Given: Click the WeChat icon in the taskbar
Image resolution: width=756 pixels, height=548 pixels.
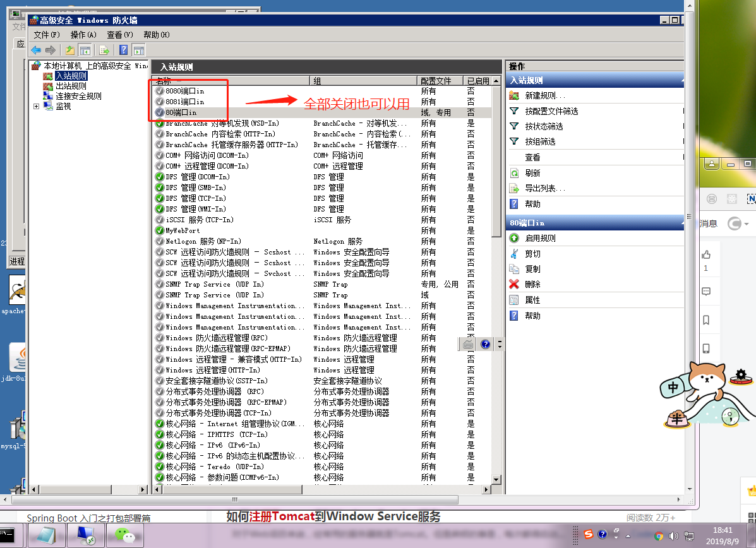Looking at the screenshot, I should point(125,535).
